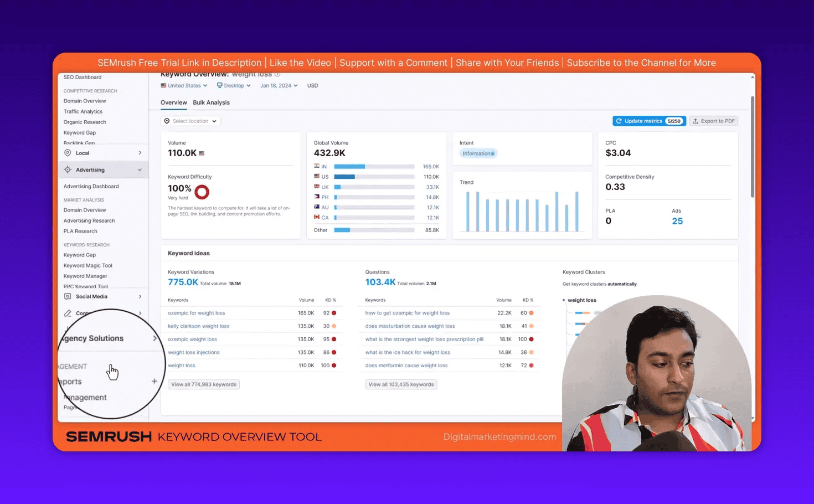Collapse the Advertising section chevron

tap(140, 169)
